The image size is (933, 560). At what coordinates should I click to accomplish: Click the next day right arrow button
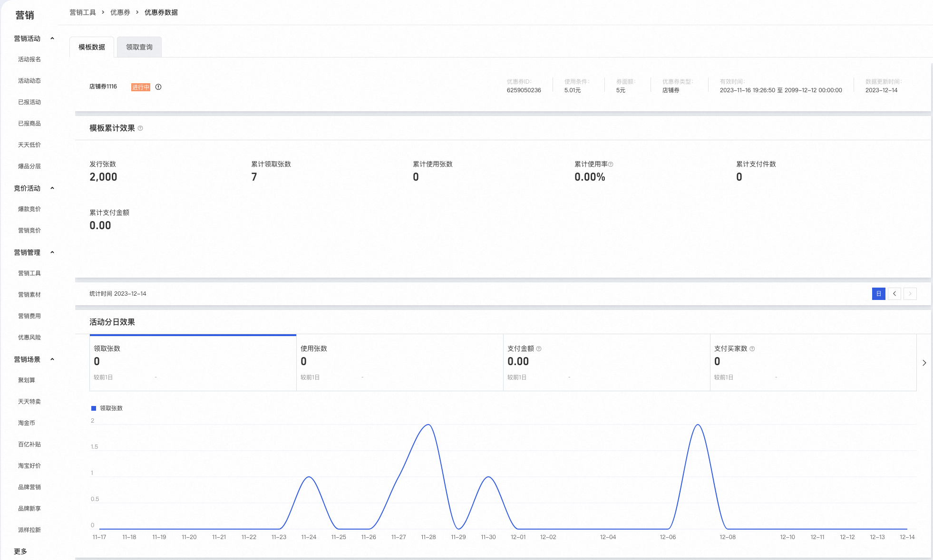point(910,294)
